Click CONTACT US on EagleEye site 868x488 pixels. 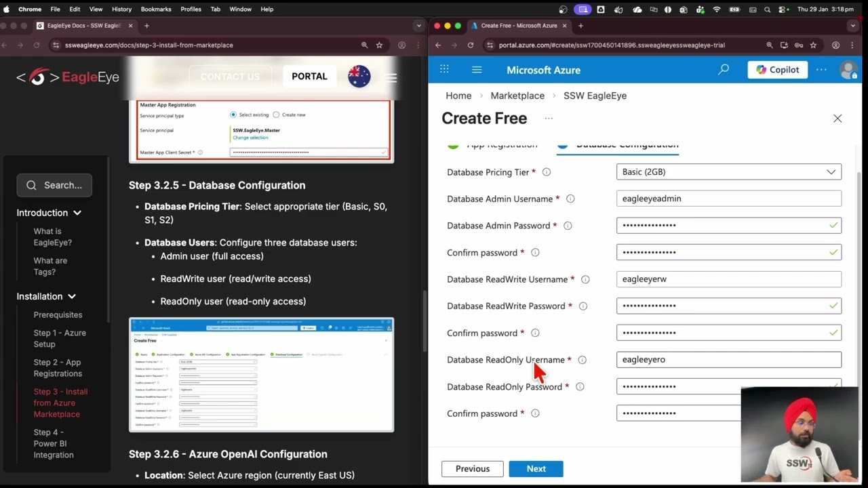pos(230,76)
